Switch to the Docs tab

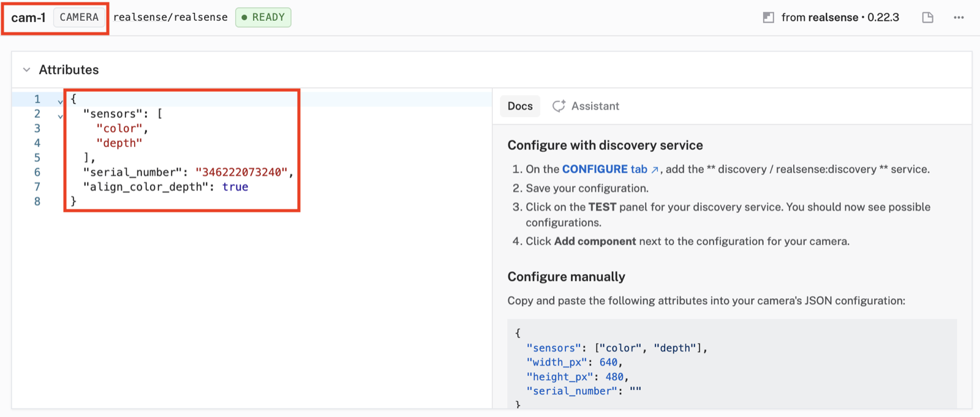click(520, 106)
